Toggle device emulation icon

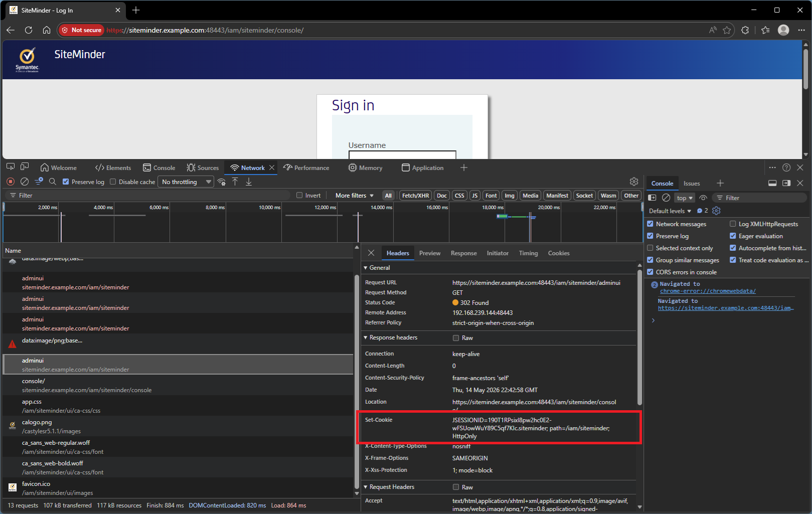(x=25, y=167)
